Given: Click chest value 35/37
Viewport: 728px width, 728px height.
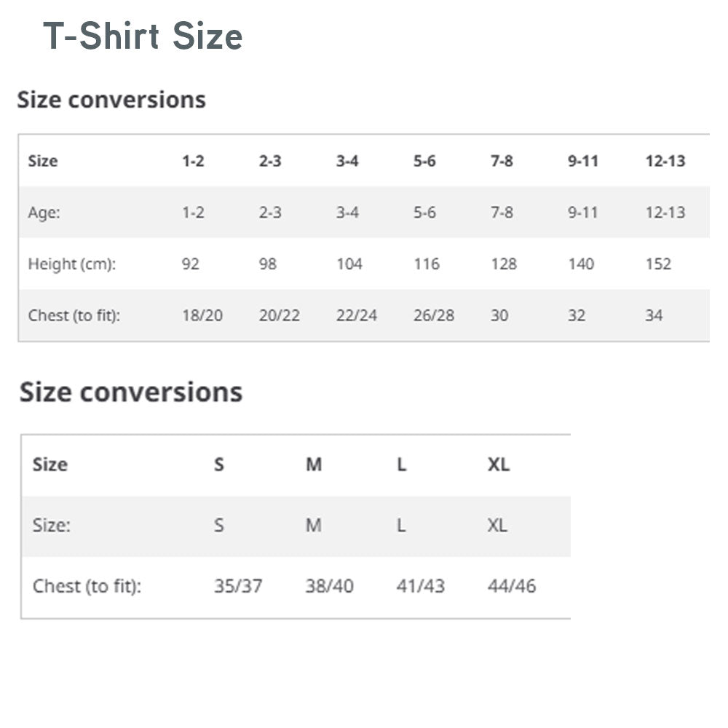Looking at the screenshot, I should tap(238, 586).
